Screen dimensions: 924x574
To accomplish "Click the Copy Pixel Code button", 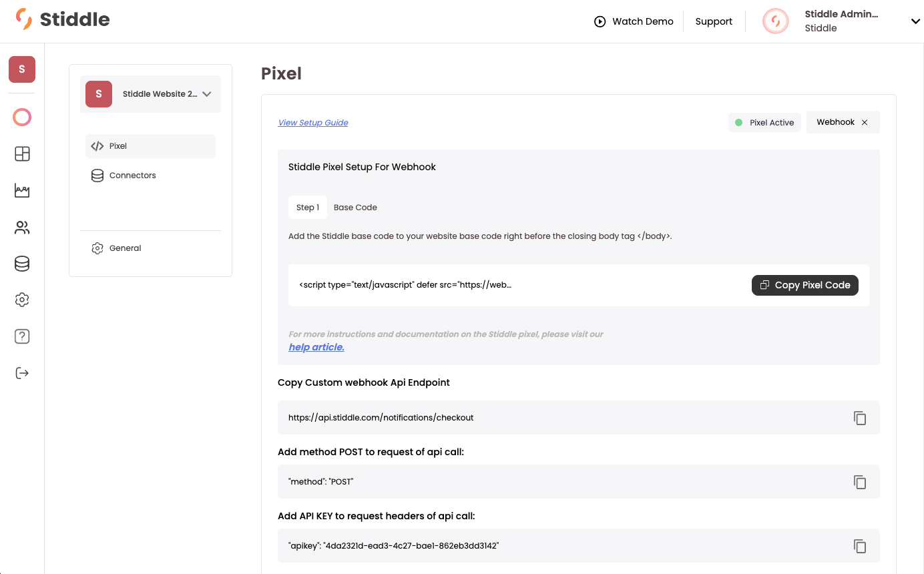I will click(805, 285).
